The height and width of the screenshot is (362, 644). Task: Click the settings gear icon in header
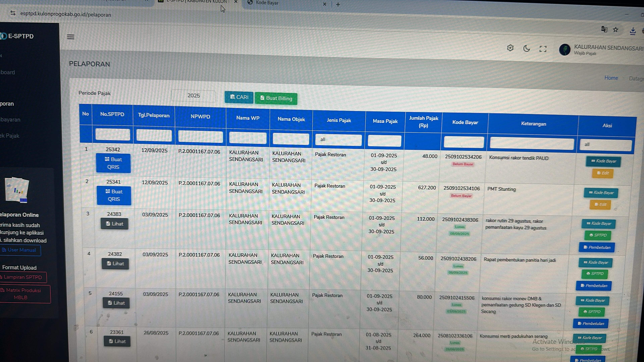(510, 48)
